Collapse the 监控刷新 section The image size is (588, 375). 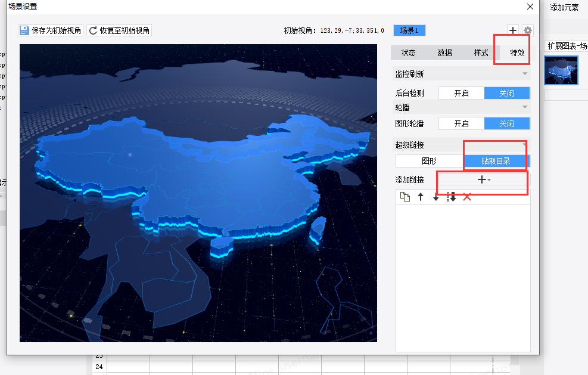pos(525,74)
